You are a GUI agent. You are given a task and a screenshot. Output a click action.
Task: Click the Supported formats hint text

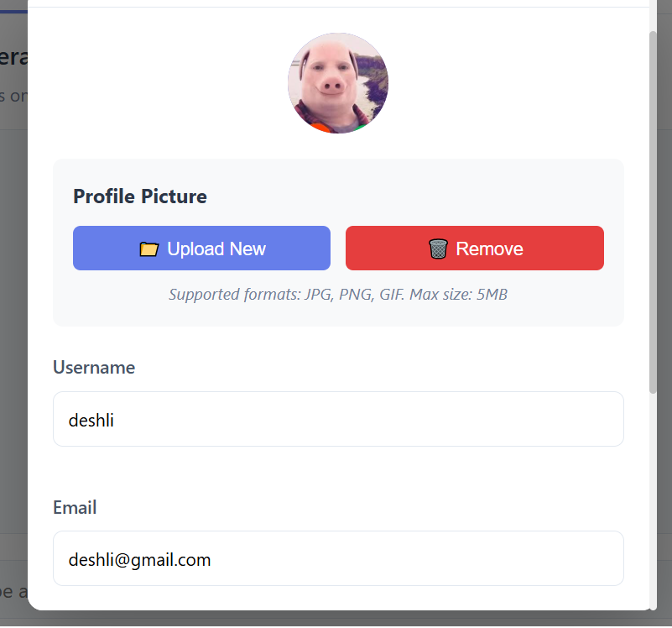click(338, 294)
